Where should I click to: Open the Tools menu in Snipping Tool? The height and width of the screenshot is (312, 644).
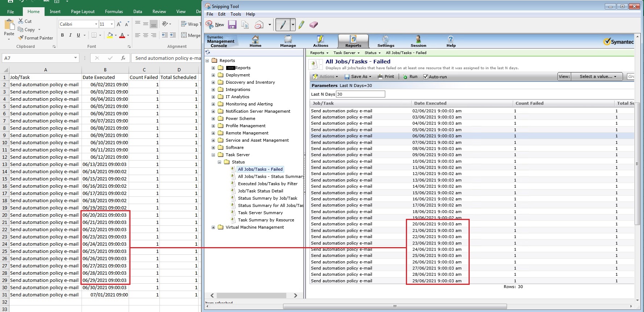pyautogui.click(x=236, y=14)
